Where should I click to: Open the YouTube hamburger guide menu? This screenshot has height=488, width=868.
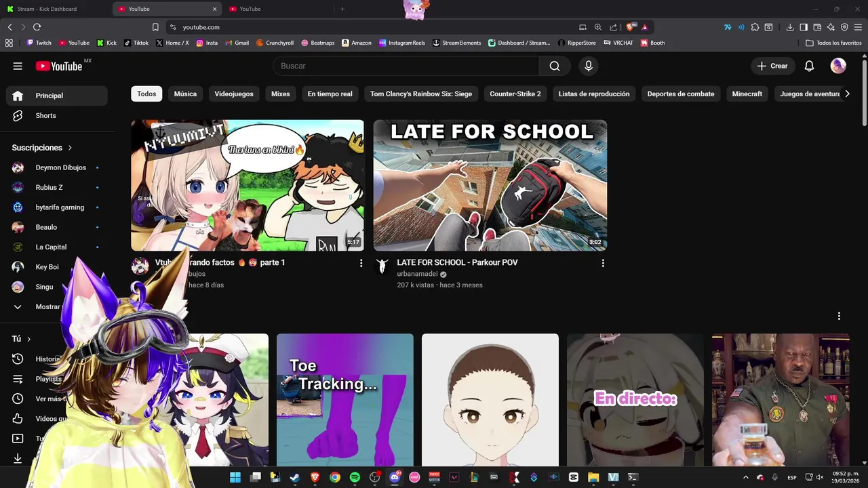[18, 66]
